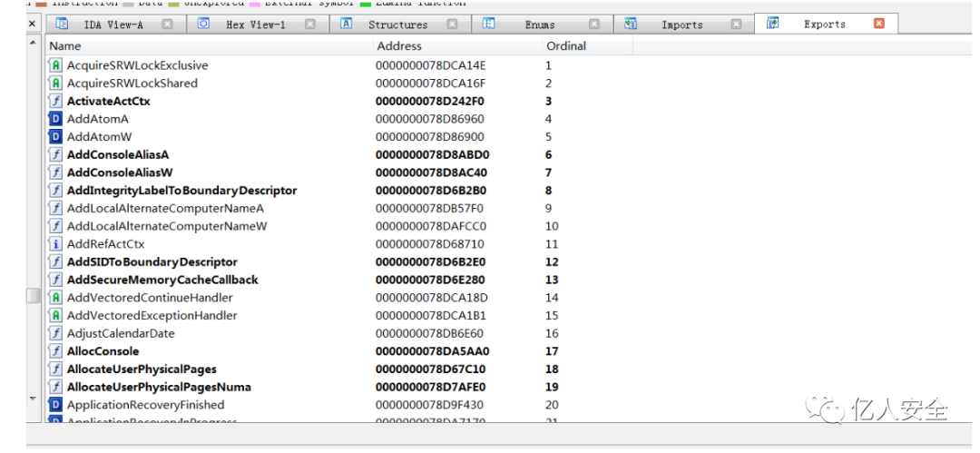980x453 pixels.
Task: Click address 0000000078D68710
Action: coord(430,244)
